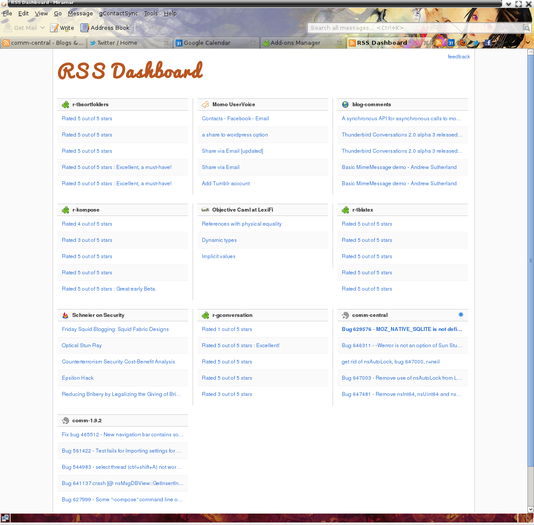
Task: Click the search magnifier icon in search box
Action: pyautogui.click(x=527, y=28)
